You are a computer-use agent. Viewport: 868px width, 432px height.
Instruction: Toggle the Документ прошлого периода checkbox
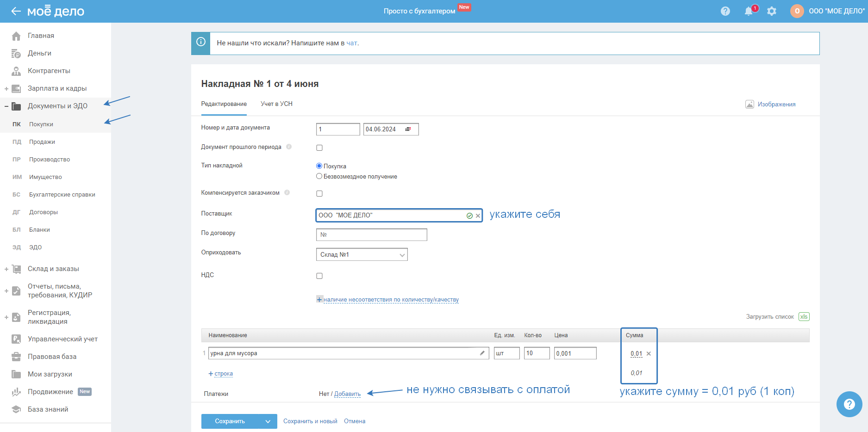click(x=319, y=148)
